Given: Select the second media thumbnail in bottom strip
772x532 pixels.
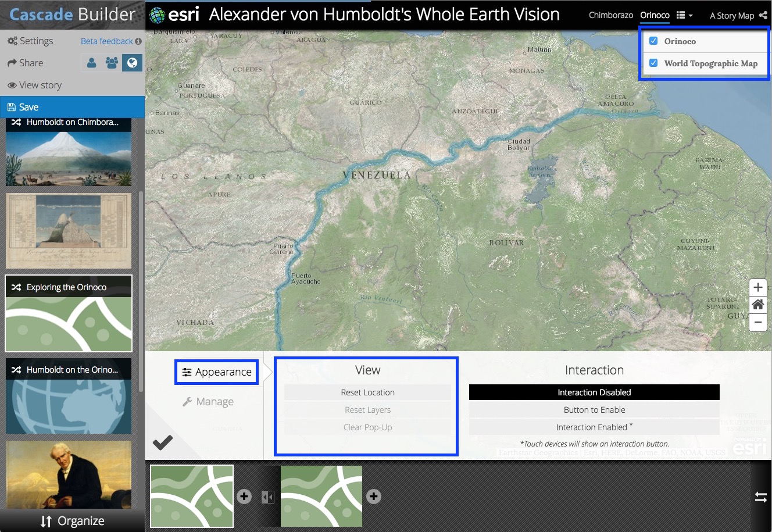Looking at the screenshot, I should (321, 496).
